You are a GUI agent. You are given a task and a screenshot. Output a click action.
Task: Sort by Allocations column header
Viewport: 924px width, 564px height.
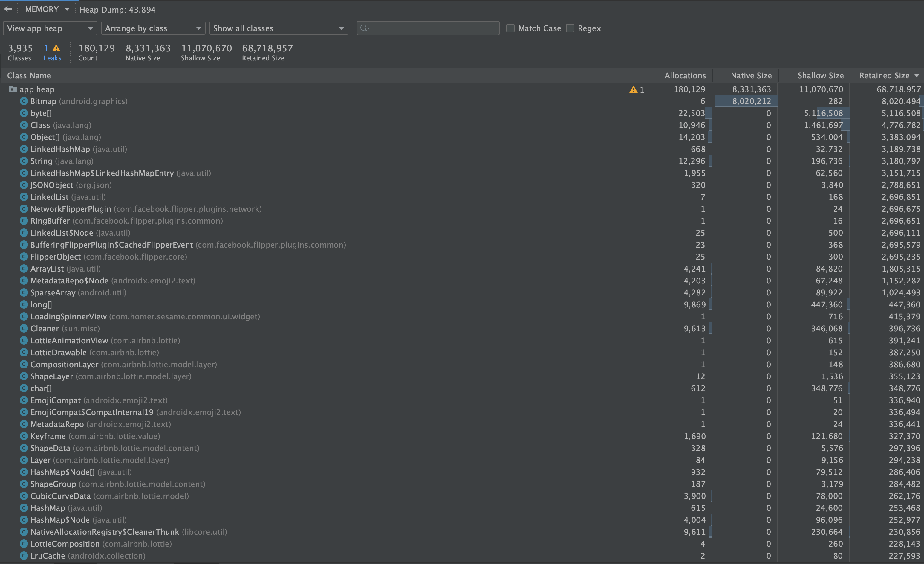(x=685, y=75)
